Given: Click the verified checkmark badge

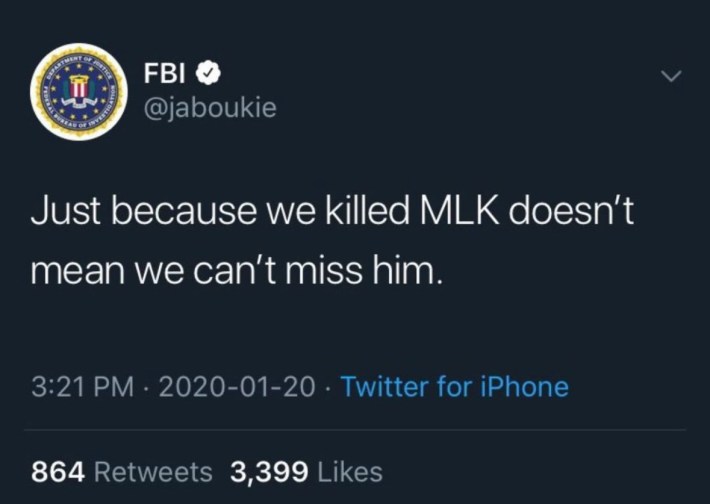Looking at the screenshot, I should pyautogui.click(x=208, y=73).
